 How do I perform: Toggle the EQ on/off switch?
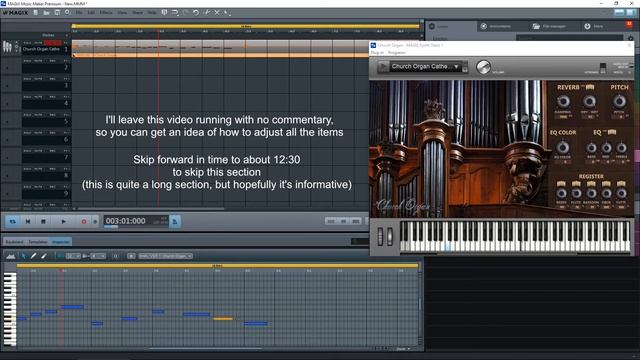tap(611, 132)
